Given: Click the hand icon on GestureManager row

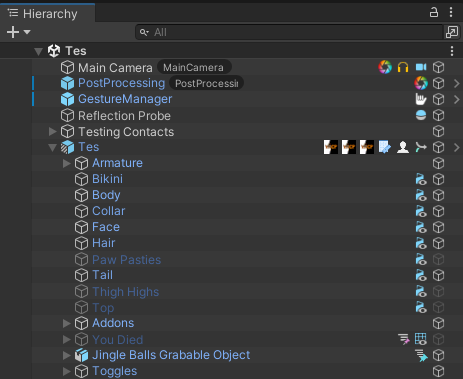Looking at the screenshot, I should coord(421,99).
